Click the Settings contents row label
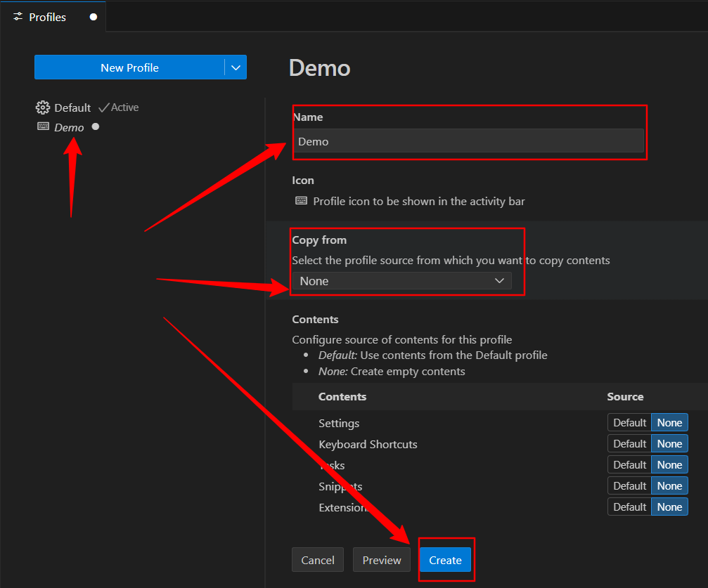The height and width of the screenshot is (588, 708). pyautogui.click(x=339, y=424)
